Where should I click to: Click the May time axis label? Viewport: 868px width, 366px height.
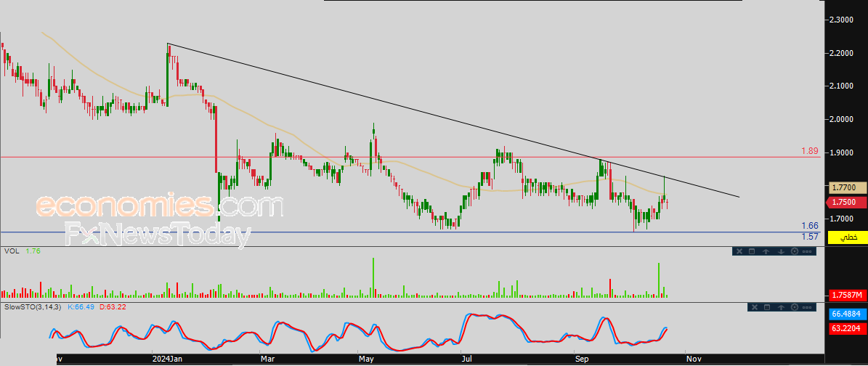367,359
